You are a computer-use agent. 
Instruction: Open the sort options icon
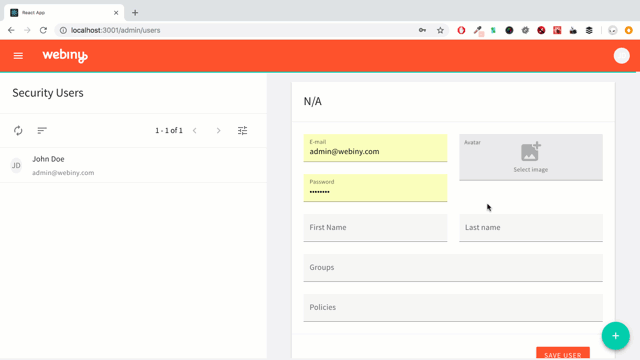[42, 131]
